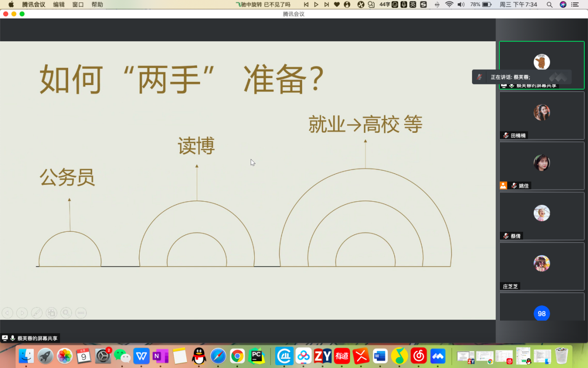
Task: Click the clock 周三 下午7:34
Action: pyautogui.click(x=518, y=5)
